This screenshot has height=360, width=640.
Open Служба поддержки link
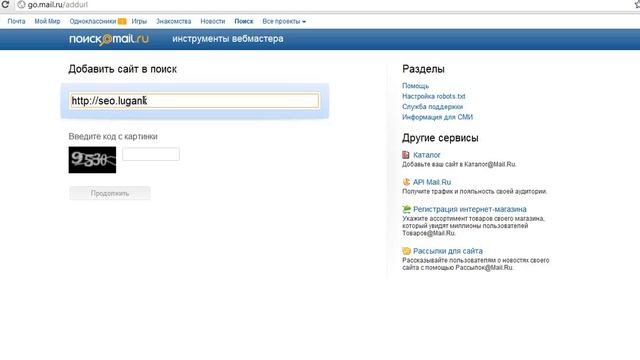click(x=433, y=107)
